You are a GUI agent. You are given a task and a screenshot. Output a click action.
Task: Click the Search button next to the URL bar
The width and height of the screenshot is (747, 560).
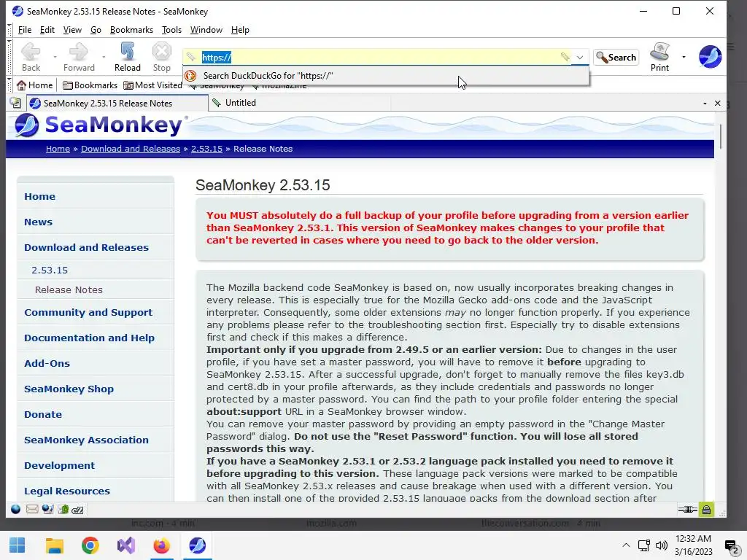coord(616,57)
